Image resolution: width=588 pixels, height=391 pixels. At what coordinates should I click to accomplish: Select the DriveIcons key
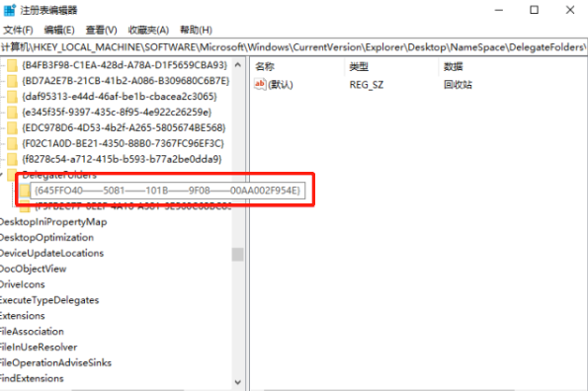coord(23,284)
